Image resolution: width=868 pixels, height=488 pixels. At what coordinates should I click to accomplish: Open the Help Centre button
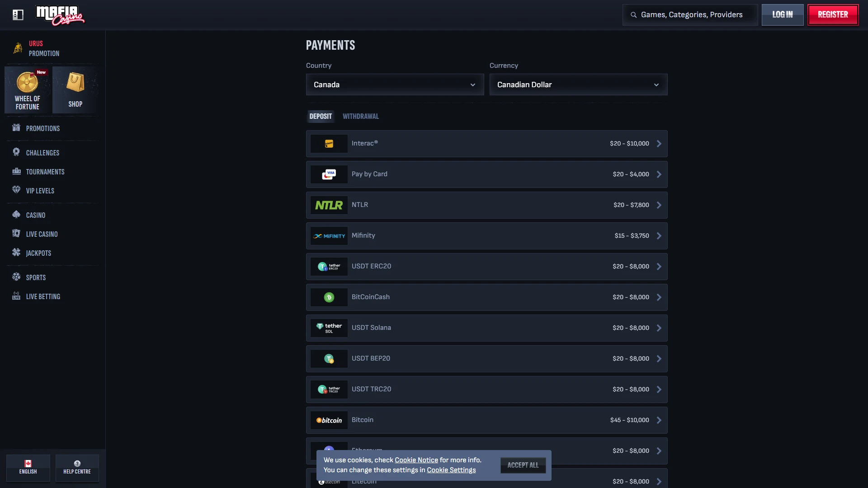[77, 468]
